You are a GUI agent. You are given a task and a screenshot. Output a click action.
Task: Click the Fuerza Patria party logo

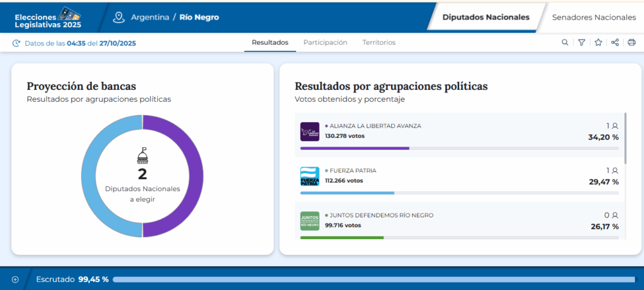pos(309,176)
